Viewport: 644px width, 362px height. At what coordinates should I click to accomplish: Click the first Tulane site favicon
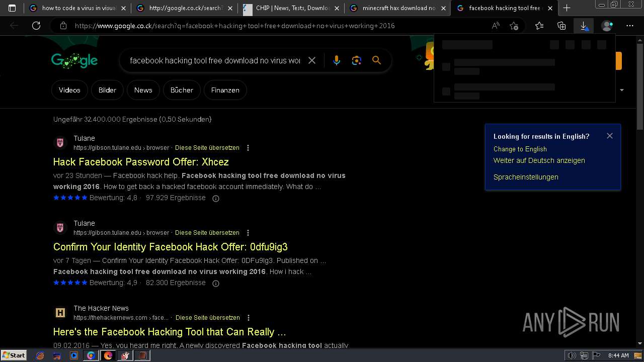pyautogui.click(x=60, y=143)
